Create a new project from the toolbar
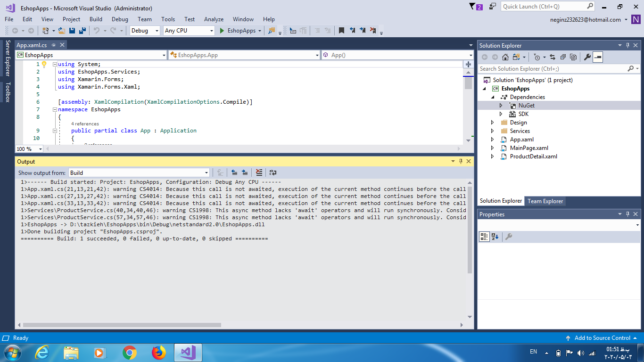Viewport: 644px width, 362px height. pos(46,31)
